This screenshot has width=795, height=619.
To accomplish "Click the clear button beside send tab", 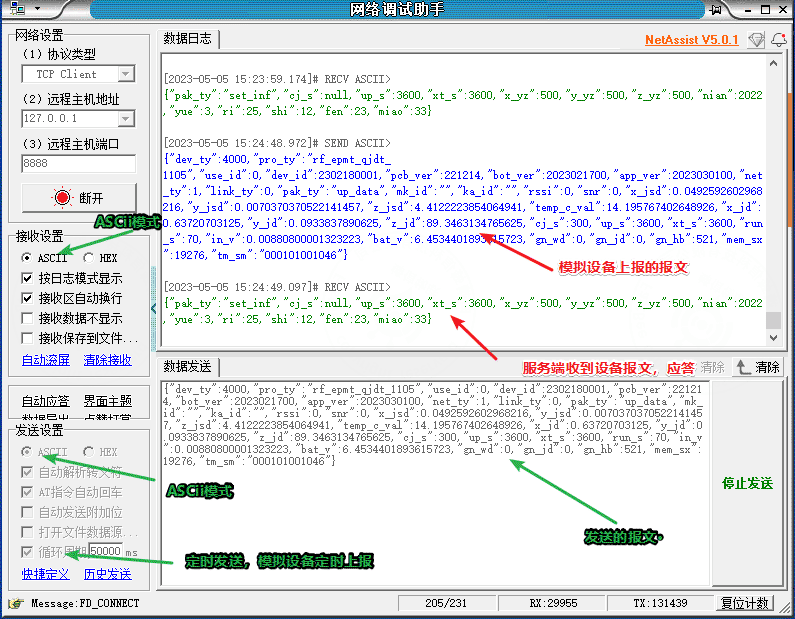I will pos(758,367).
